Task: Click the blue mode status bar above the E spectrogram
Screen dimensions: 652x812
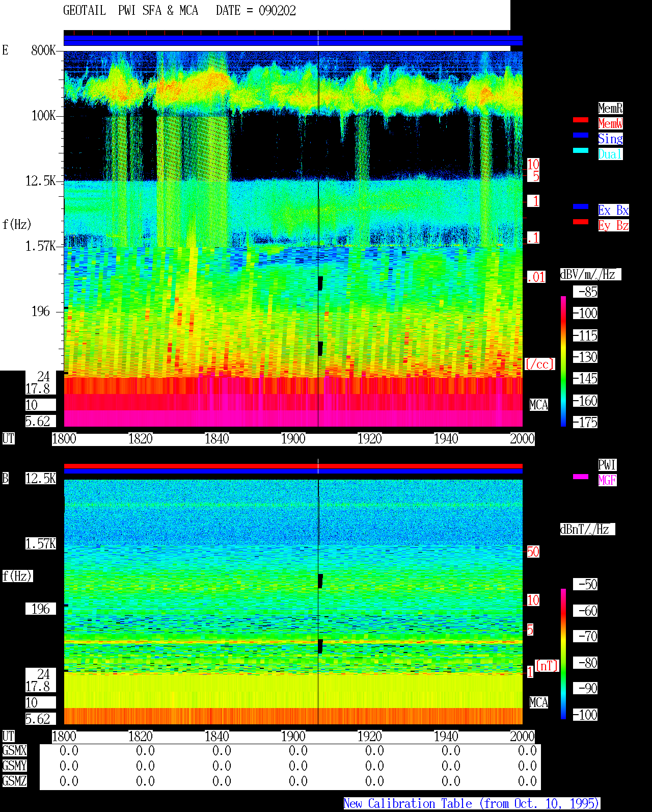Action: 293,40
